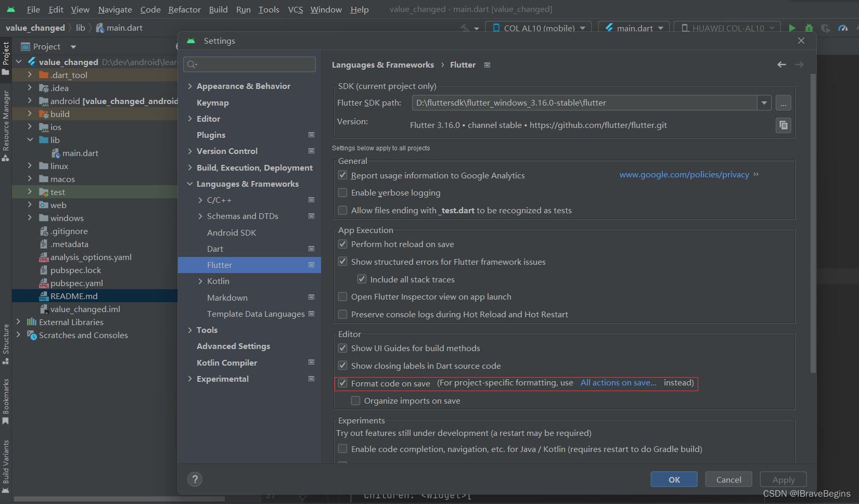This screenshot has width=859, height=504.
Task: Open the Refactor menu
Action: coord(184,9)
